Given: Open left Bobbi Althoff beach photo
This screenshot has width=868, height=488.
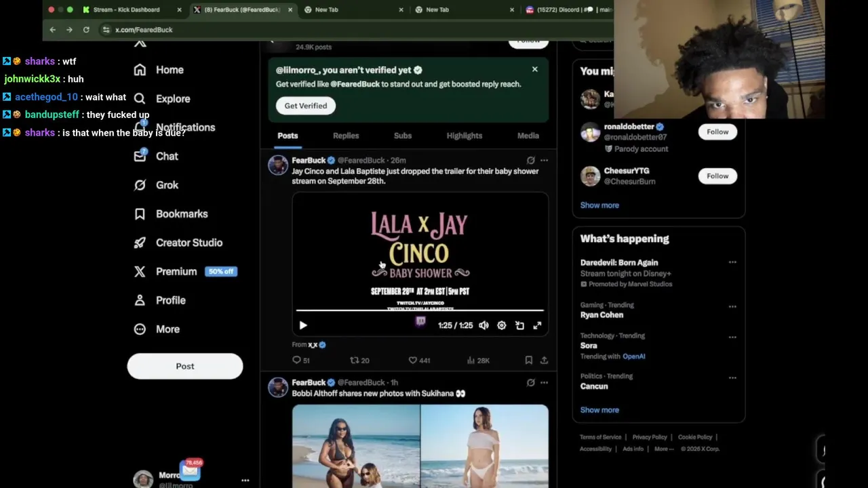Looking at the screenshot, I should (356, 446).
